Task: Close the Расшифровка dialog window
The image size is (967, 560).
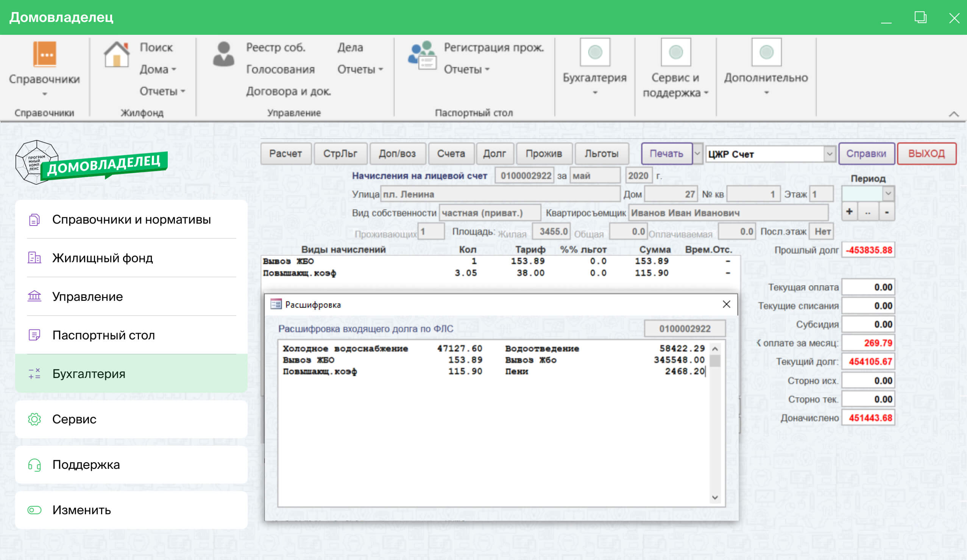Action: coord(726,305)
